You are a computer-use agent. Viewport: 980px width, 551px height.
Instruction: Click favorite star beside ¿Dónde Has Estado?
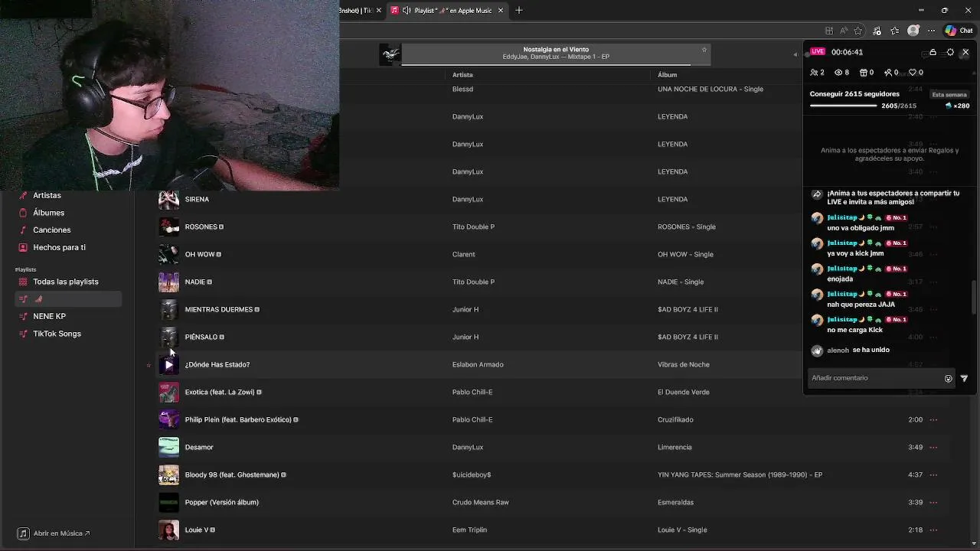[149, 366]
